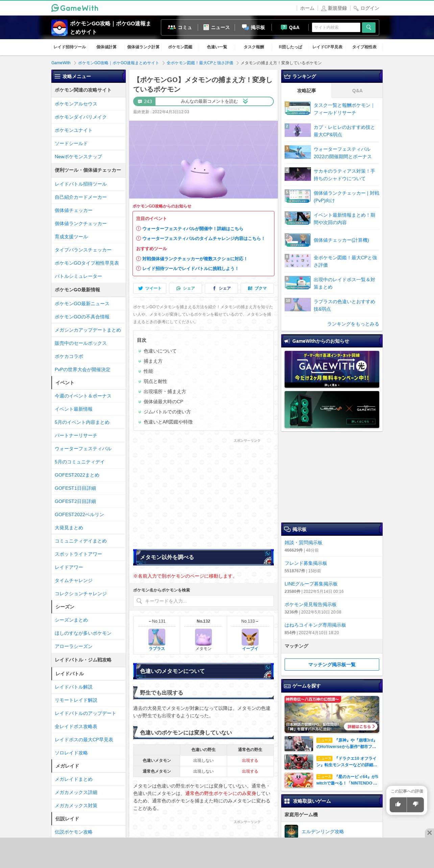Jump to 弱点と耐性 in table of contents
434x868 pixels.
pos(155,382)
